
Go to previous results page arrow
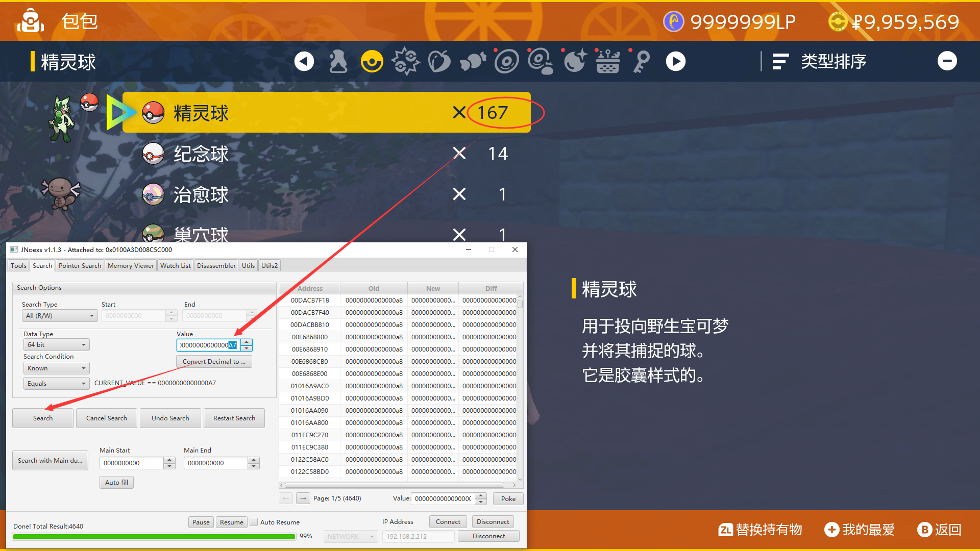pos(286,498)
